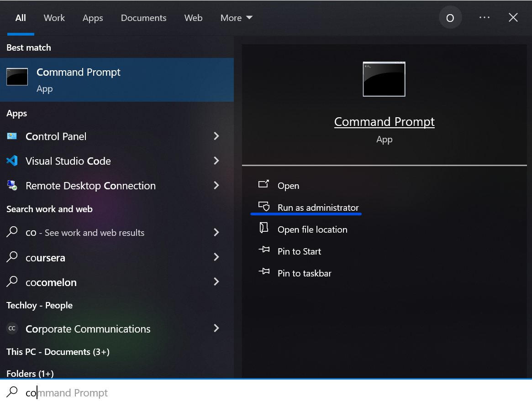
Task: Click the large Command Prompt preview icon
Action: click(384, 79)
